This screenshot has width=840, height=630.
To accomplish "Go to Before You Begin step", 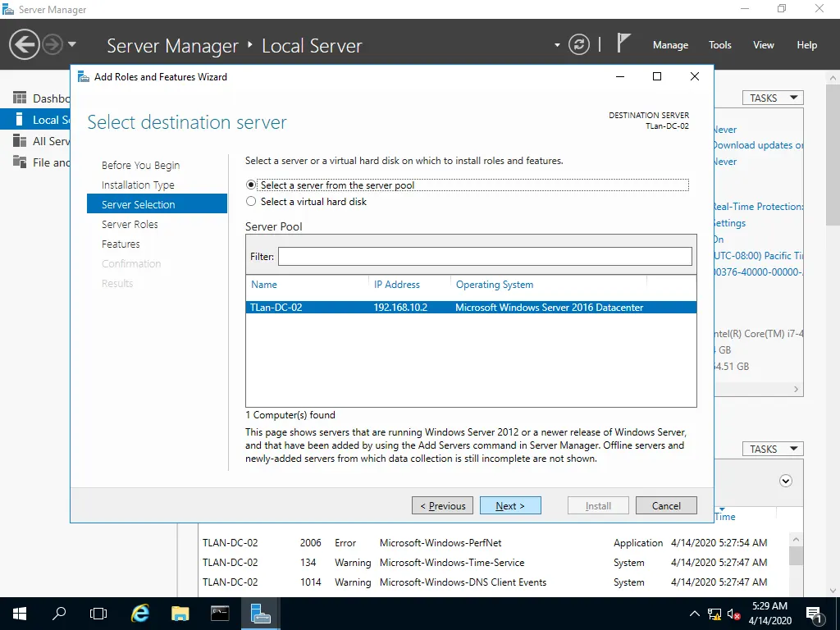I will [141, 165].
